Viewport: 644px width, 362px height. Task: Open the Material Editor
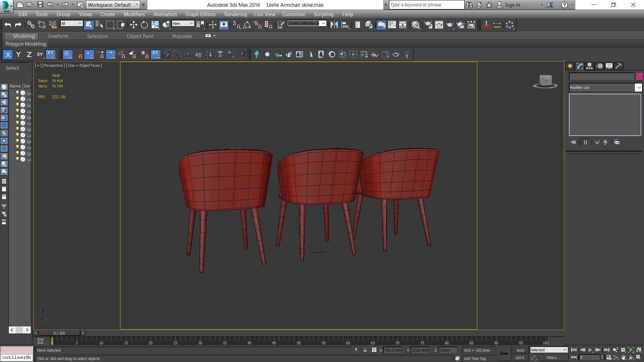pyautogui.click(x=416, y=25)
